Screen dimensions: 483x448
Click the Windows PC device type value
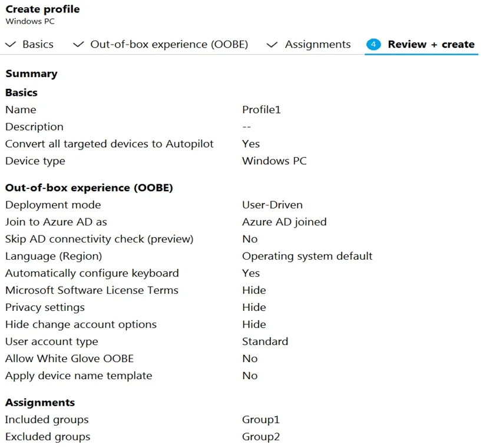click(274, 161)
